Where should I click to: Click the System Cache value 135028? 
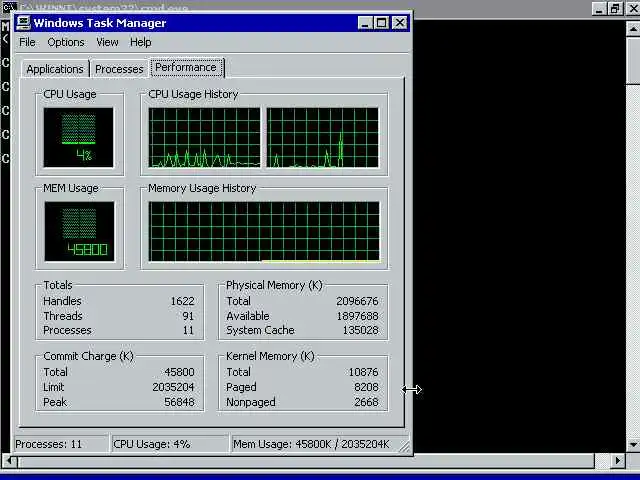click(360, 330)
